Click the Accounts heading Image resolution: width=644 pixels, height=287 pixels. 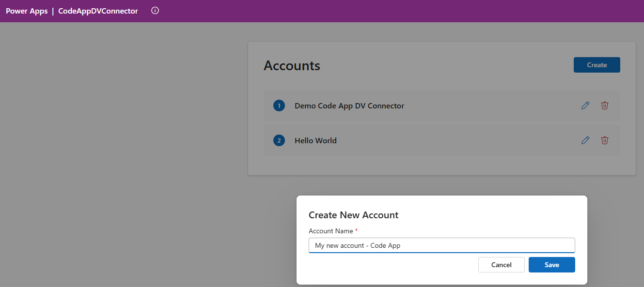tap(292, 65)
